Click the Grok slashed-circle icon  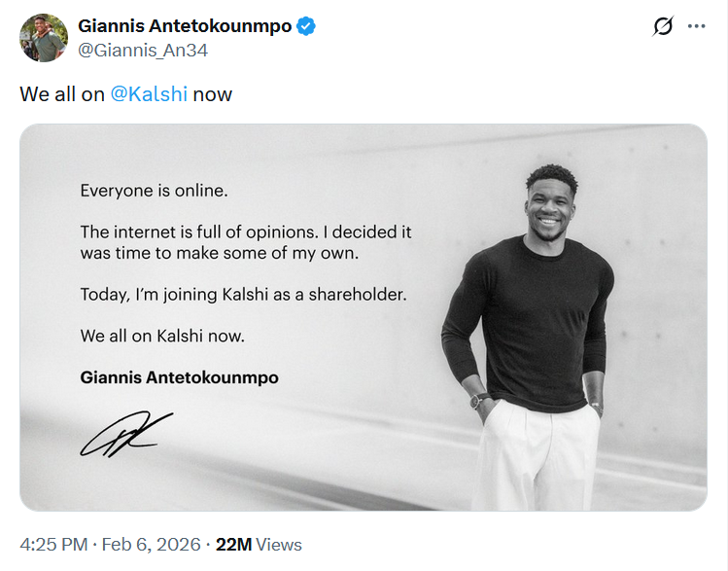(663, 26)
